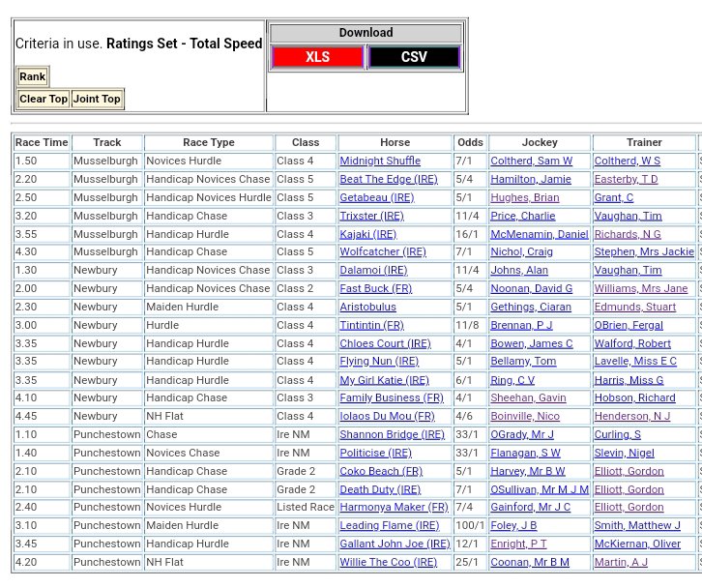Open trainer Vaughan, Tim in Trixster row
The height and width of the screenshot is (588, 702).
point(628,217)
